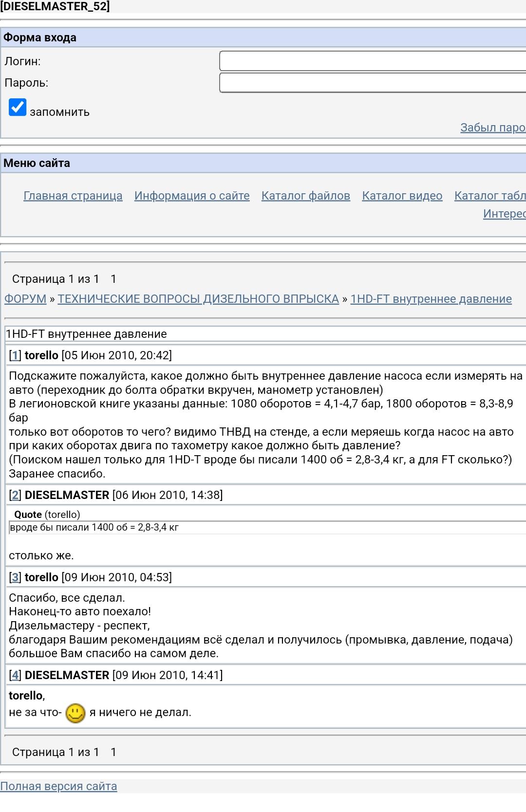
Task: Click the Логин input field
Action: pyautogui.click(x=373, y=61)
